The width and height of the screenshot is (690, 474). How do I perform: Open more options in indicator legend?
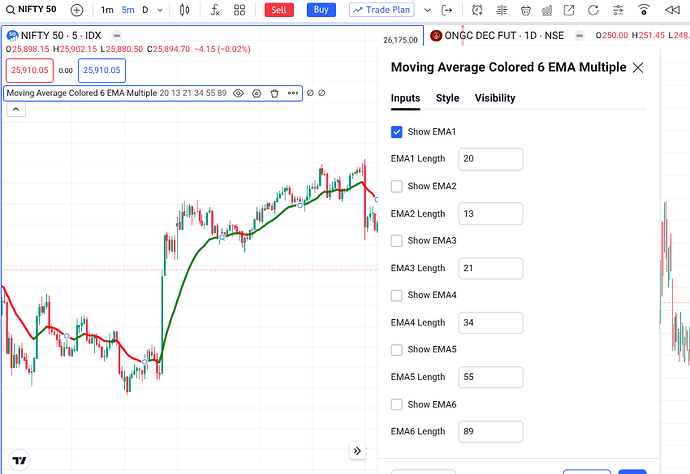[x=292, y=93]
